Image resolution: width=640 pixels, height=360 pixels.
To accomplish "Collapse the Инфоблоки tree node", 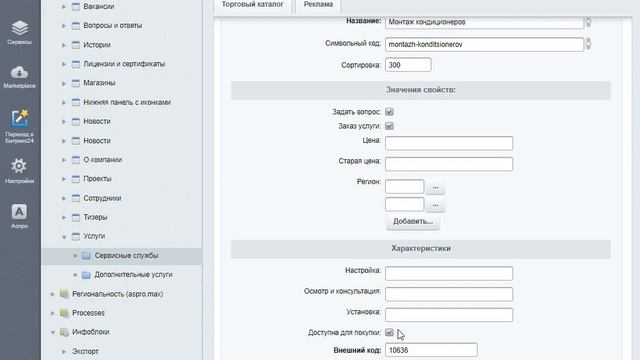I will (x=53, y=332).
